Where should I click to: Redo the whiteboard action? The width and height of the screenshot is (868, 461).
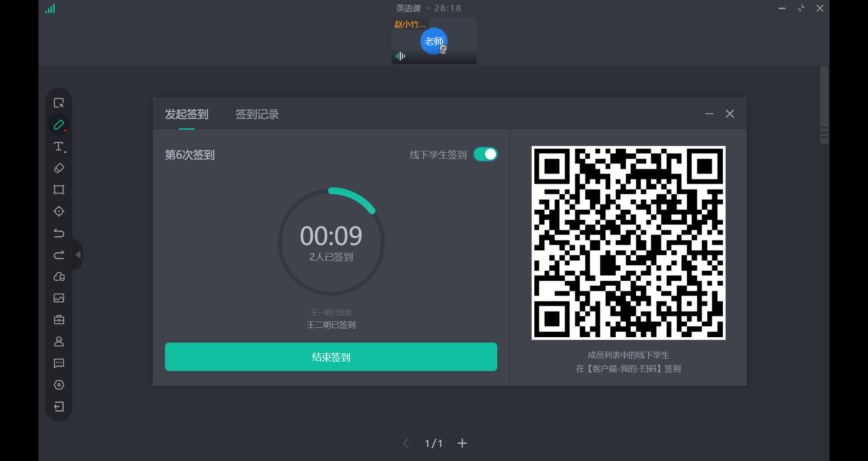pos(59,255)
